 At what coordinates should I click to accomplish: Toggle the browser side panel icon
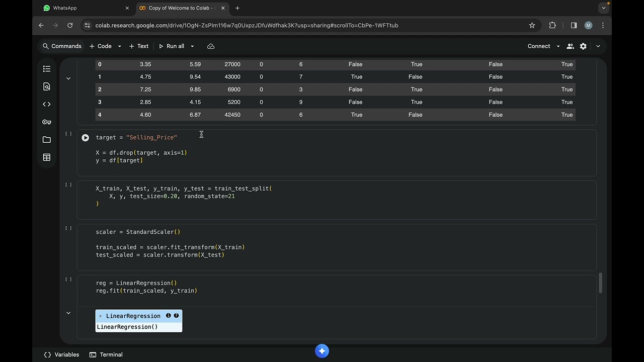pyautogui.click(x=574, y=25)
